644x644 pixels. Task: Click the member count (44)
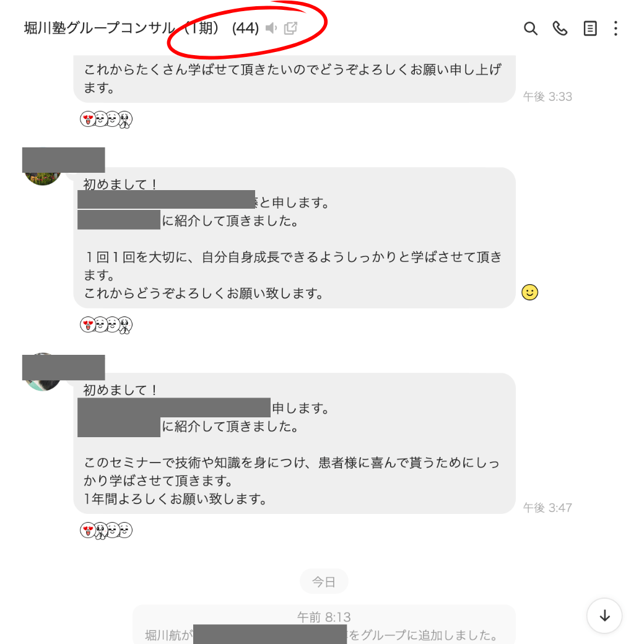[245, 28]
